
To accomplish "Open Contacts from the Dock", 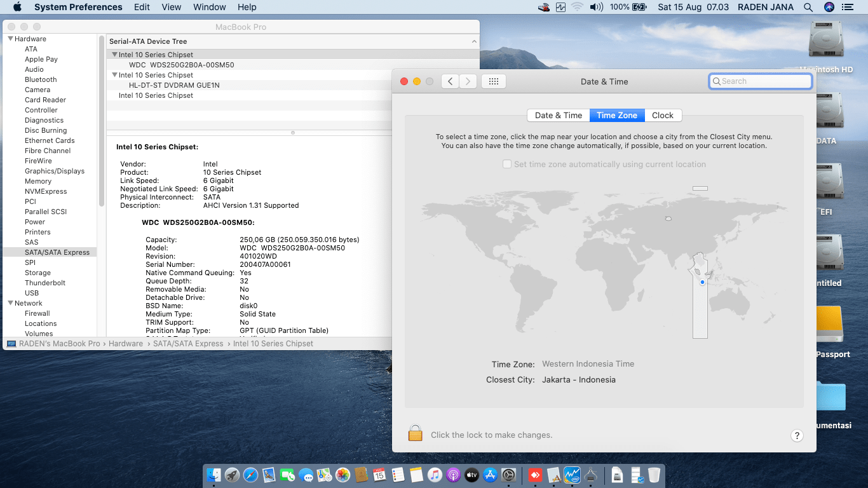I will click(362, 475).
